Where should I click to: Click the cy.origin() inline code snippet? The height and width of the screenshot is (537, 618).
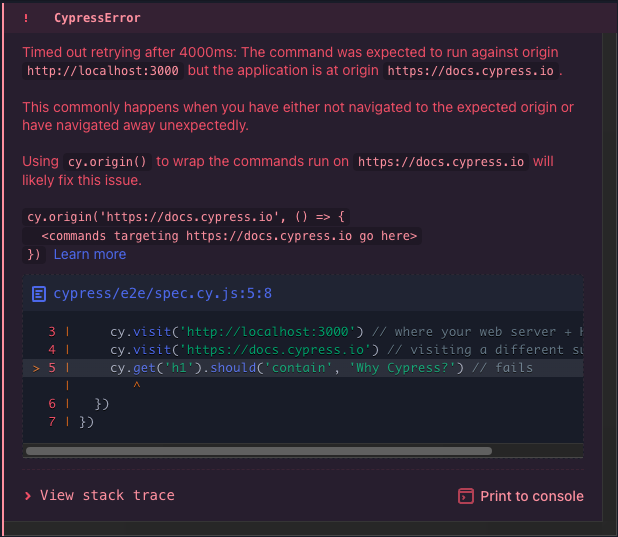[109, 162]
